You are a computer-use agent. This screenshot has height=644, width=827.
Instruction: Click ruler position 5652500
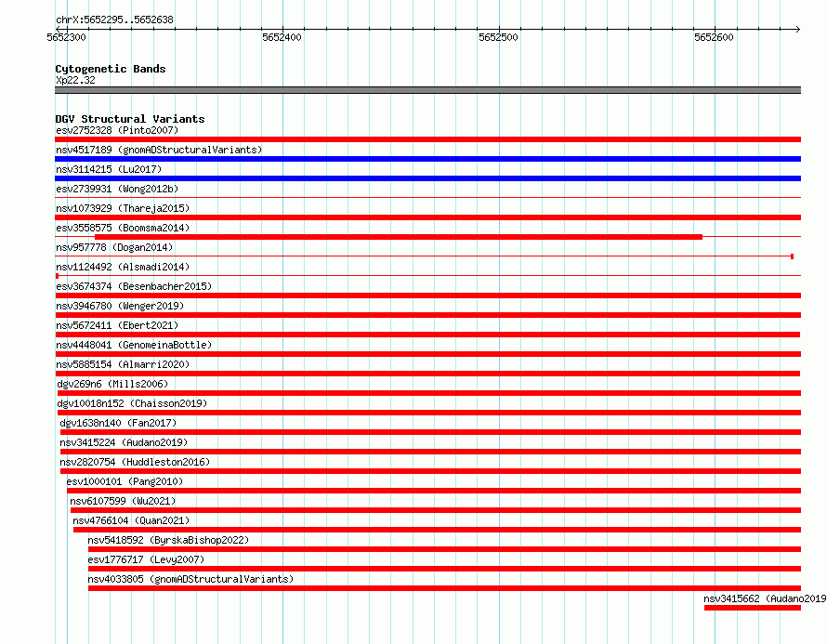498,37
